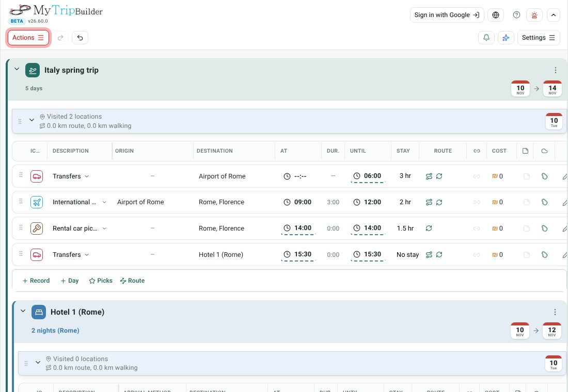568x392 pixels.
Task: Click the MyTripBuilder logo
Action: [56, 11]
